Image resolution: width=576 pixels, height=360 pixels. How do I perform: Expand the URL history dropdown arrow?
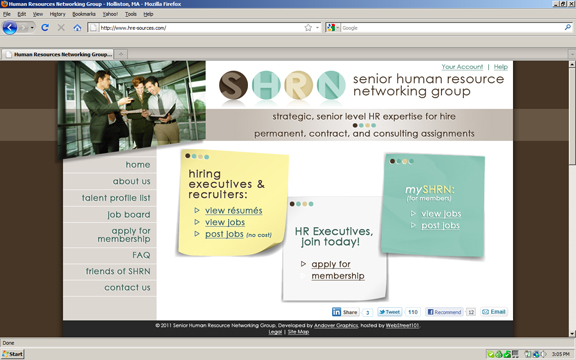click(317, 28)
